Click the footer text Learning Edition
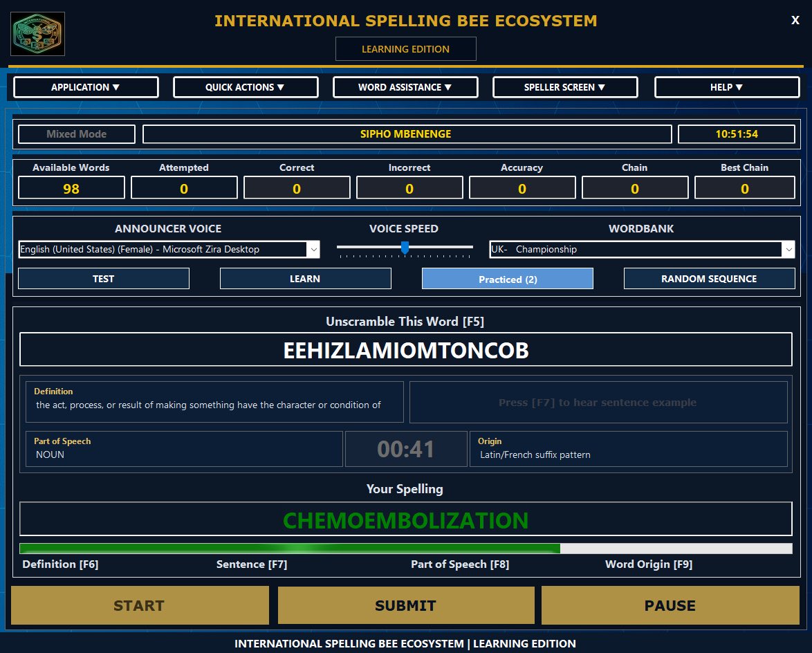This screenshot has width=812, height=653. click(x=524, y=643)
